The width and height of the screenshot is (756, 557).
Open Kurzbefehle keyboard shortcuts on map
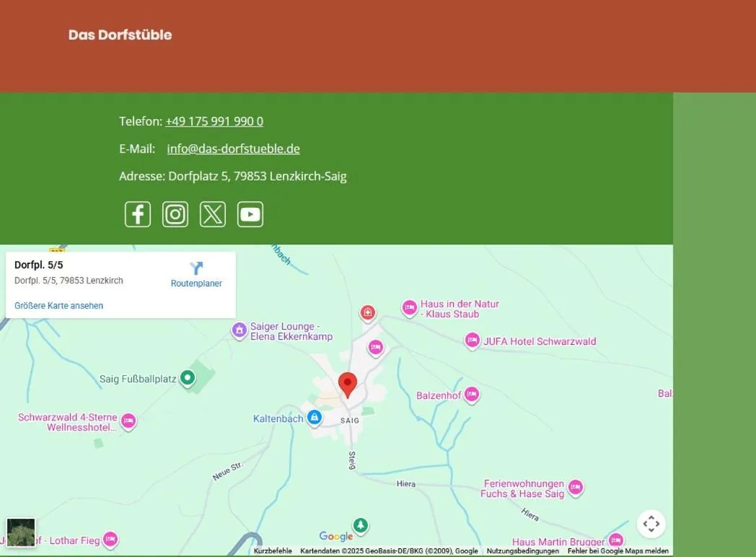pos(273,551)
